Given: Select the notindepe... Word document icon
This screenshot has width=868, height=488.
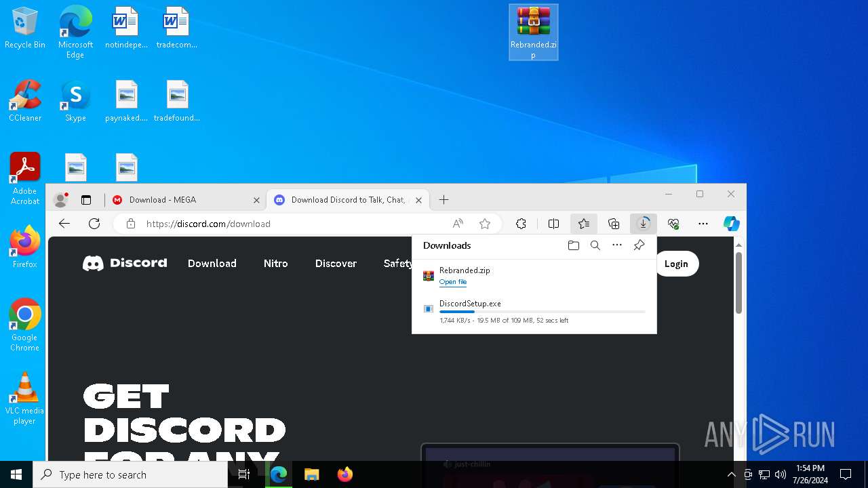Looking at the screenshot, I should point(126,28).
